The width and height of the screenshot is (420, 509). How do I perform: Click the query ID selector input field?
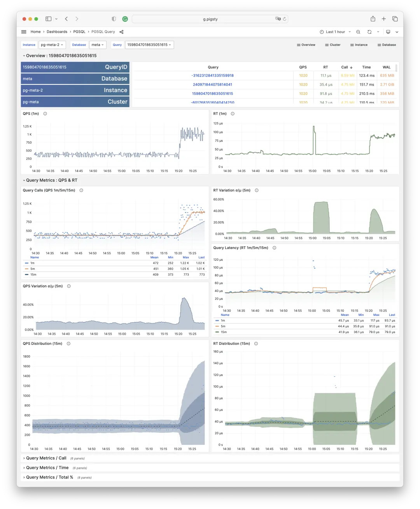tap(150, 44)
